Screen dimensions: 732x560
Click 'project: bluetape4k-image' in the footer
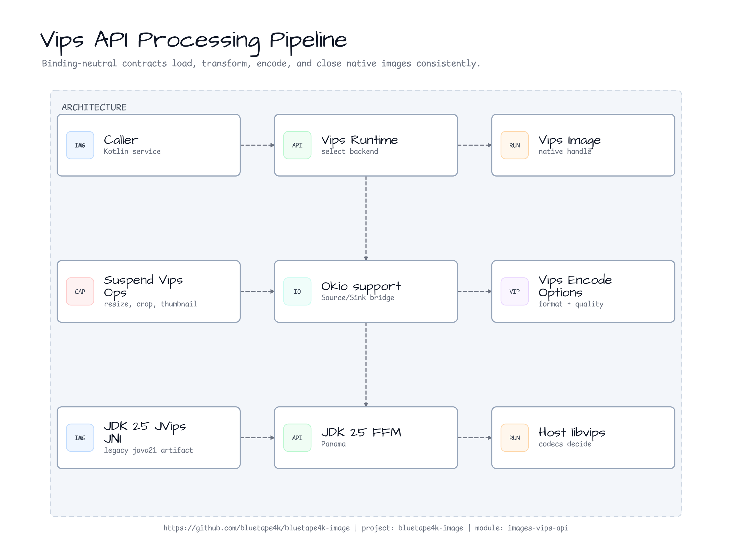[412, 528]
